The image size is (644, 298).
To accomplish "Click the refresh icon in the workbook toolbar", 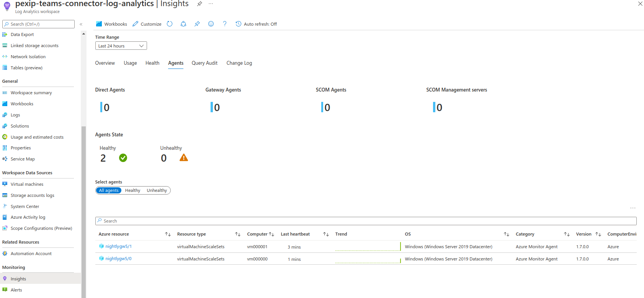I will [x=170, y=24].
